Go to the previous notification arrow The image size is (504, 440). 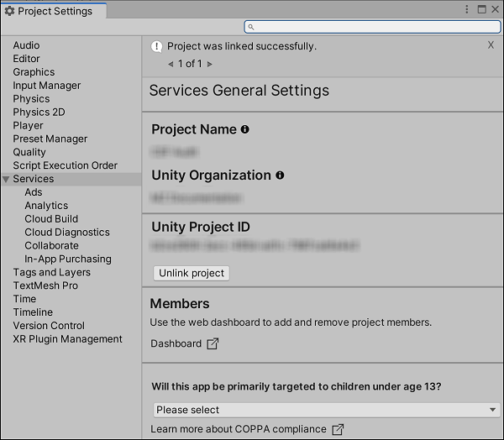click(x=171, y=64)
